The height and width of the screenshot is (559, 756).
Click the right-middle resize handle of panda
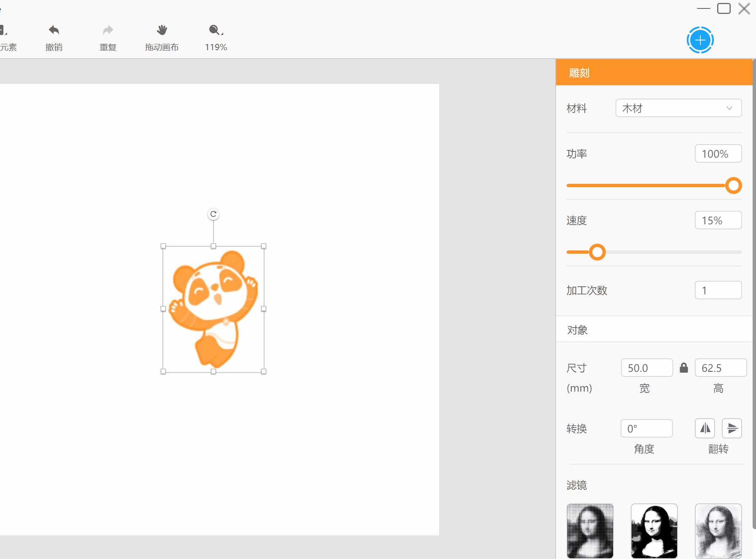[264, 309]
